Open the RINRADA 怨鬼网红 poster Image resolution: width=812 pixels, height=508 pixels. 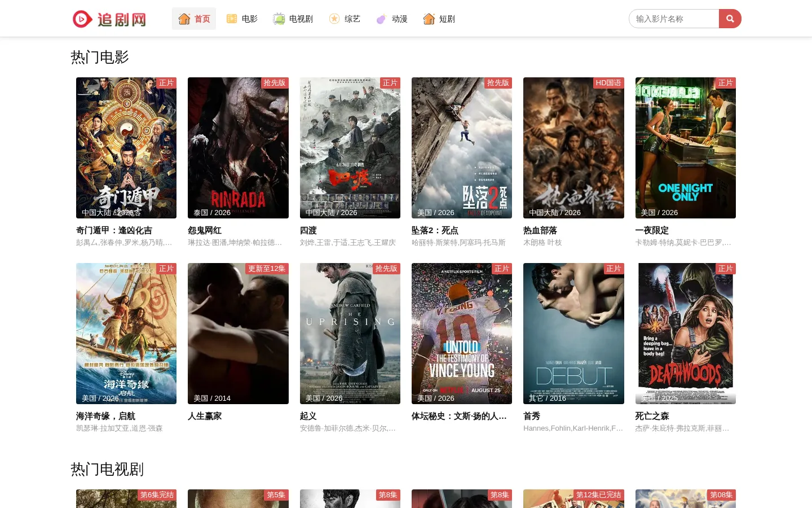[238, 148]
